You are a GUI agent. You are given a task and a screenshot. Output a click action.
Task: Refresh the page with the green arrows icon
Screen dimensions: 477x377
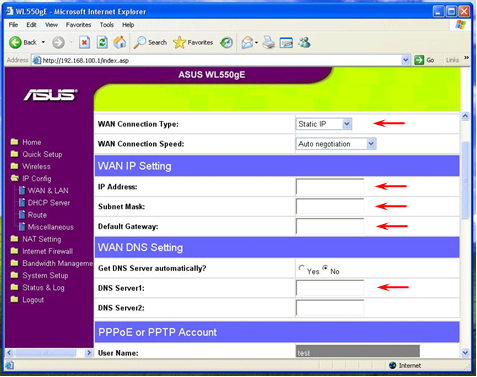click(x=102, y=43)
